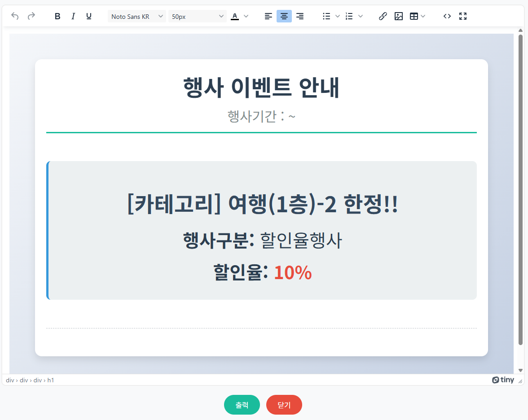Click the green 출력 button
528x420 pixels.
[x=242, y=405]
